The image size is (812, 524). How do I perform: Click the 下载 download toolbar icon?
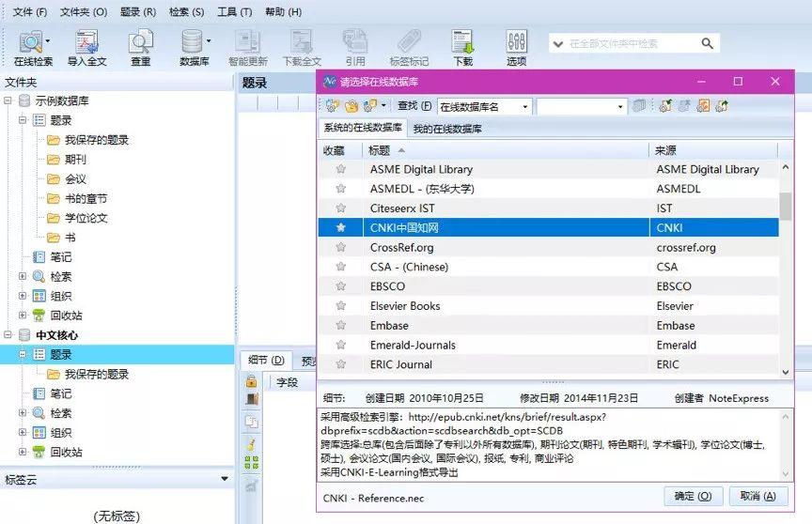coord(462,42)
